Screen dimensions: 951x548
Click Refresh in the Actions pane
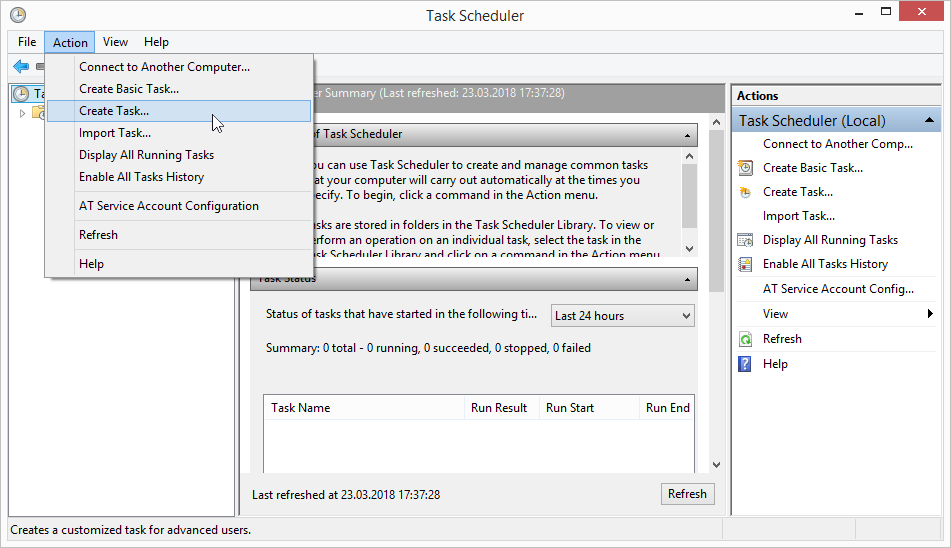pyautogui.click(x=782, y=339)
